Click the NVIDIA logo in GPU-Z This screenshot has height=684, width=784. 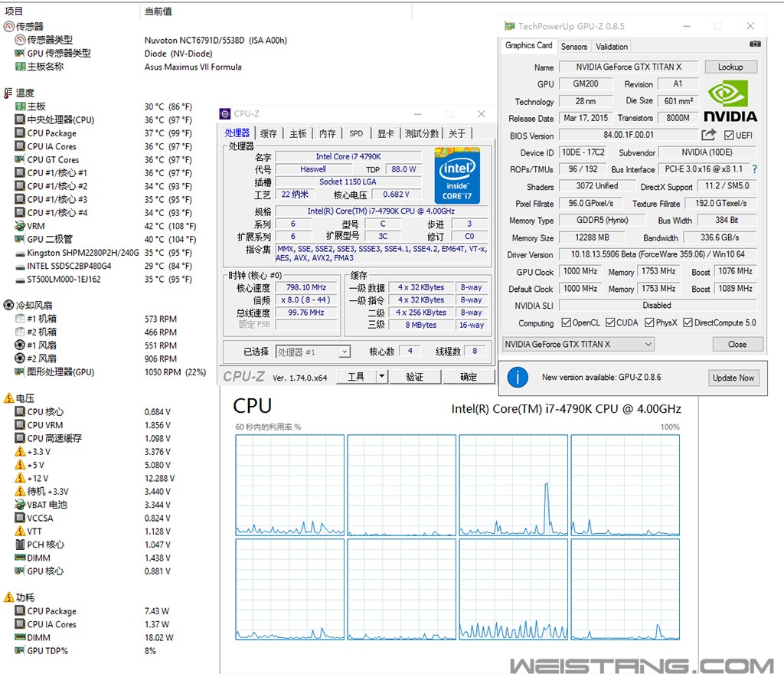730,102
